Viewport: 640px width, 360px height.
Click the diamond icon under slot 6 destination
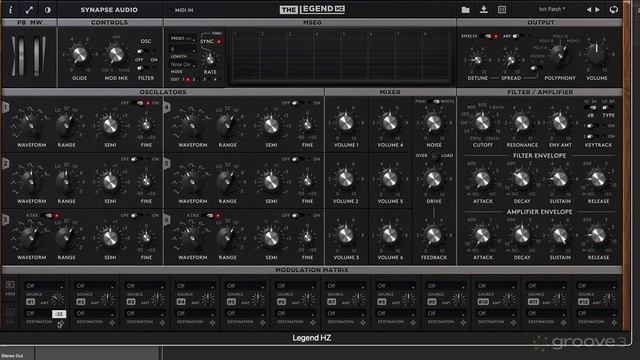click(313, 323)
